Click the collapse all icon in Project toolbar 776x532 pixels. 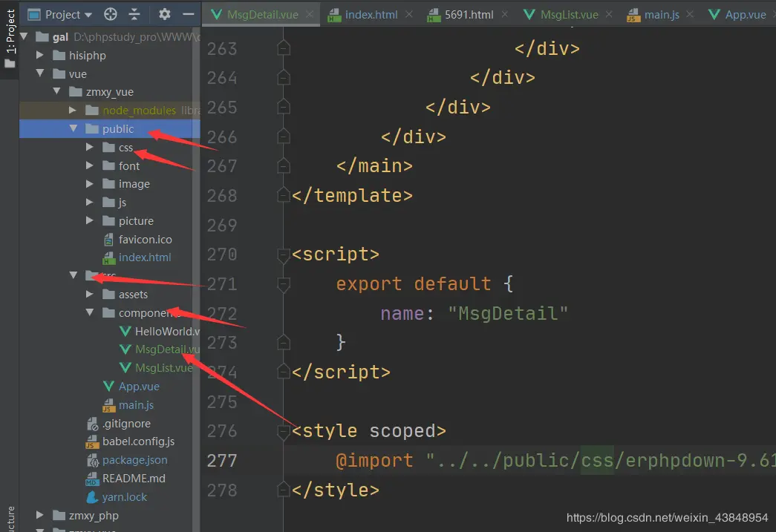point(134,14)
